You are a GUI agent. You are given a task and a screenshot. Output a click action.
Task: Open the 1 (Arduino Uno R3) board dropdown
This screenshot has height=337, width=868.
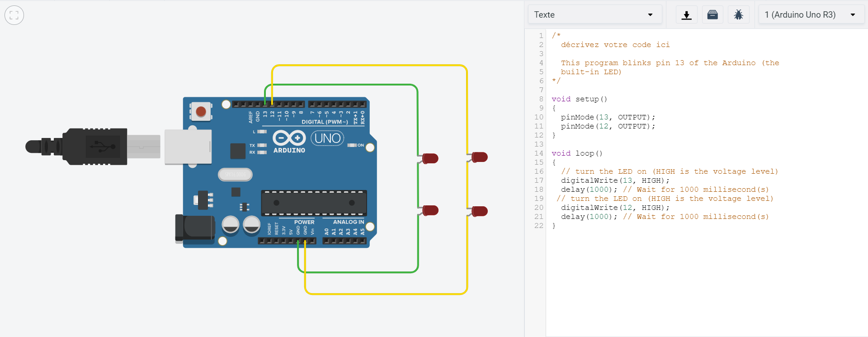[811, 14]
